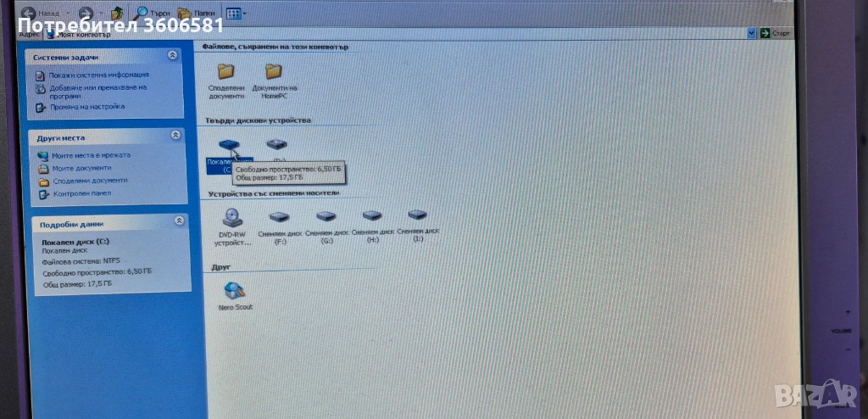Toggle the Папки (Folders) pane
This screenshot has width=868, height=419.
(195, 14)
